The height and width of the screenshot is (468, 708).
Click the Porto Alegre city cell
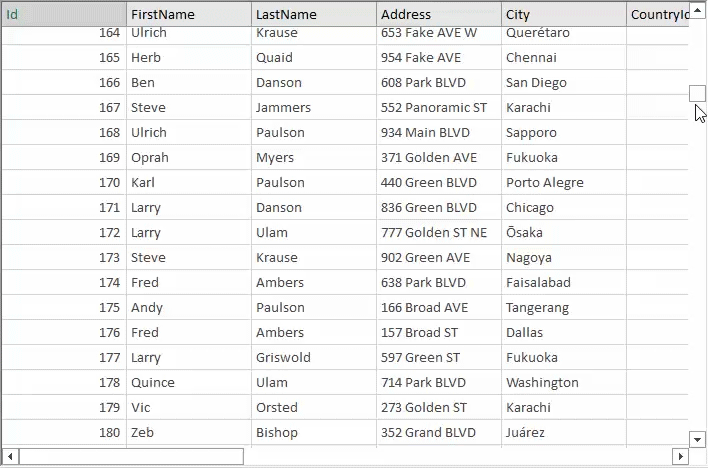coord(564,183)
